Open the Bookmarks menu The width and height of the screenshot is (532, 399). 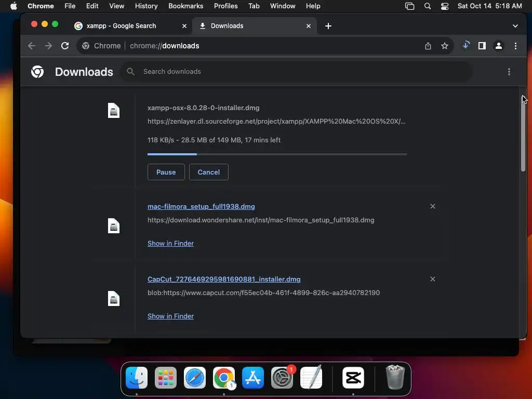[185, 6]
